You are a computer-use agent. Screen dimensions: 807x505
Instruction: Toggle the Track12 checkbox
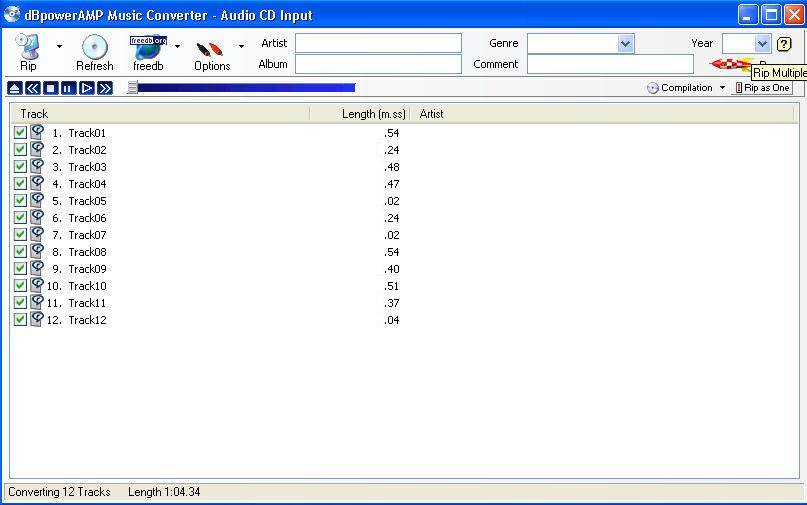20,319
